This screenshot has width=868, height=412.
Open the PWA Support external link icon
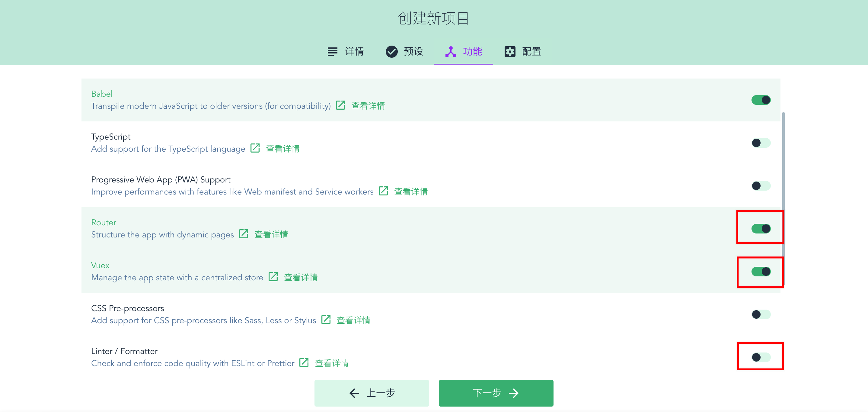383,191
